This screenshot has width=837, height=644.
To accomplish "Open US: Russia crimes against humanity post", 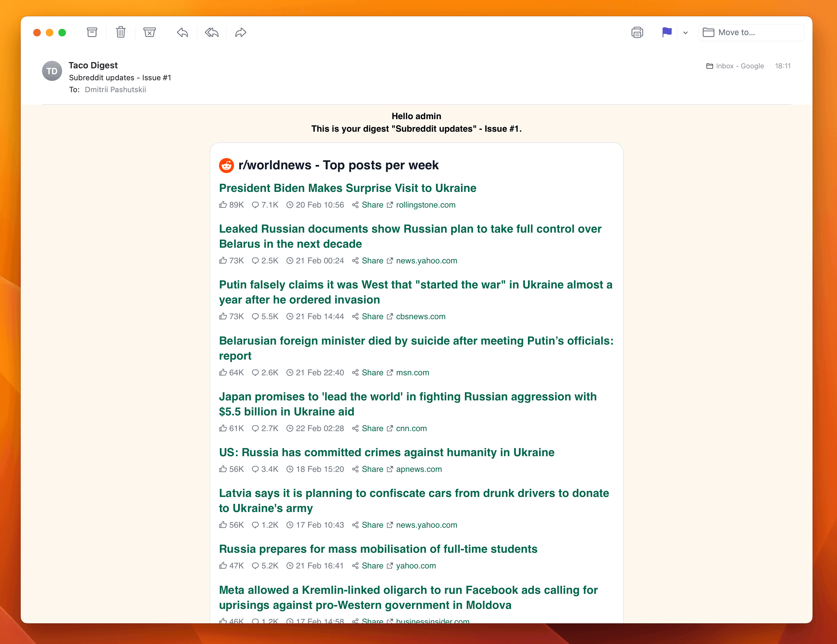I will pyautogui.click(x=387, y=452).
